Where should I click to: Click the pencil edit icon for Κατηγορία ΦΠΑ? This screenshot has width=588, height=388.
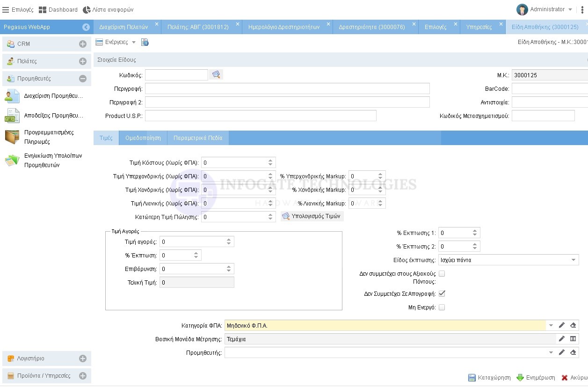pyautogui.click(x=562, y=325)
